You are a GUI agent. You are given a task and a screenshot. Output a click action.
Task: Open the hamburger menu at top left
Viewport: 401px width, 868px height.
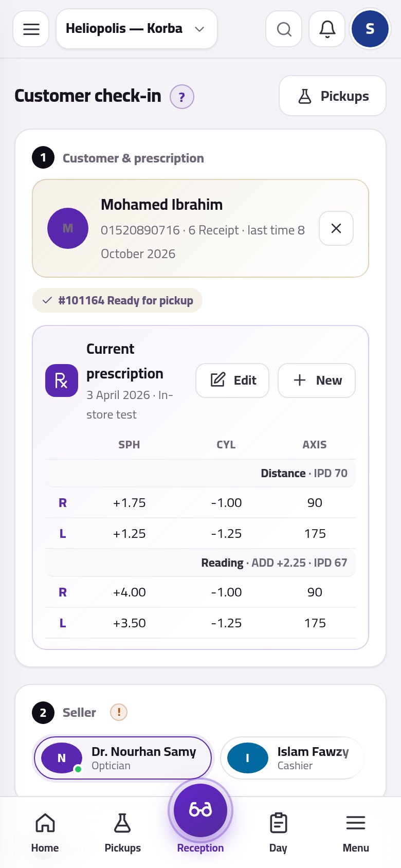tap(31, 29)
